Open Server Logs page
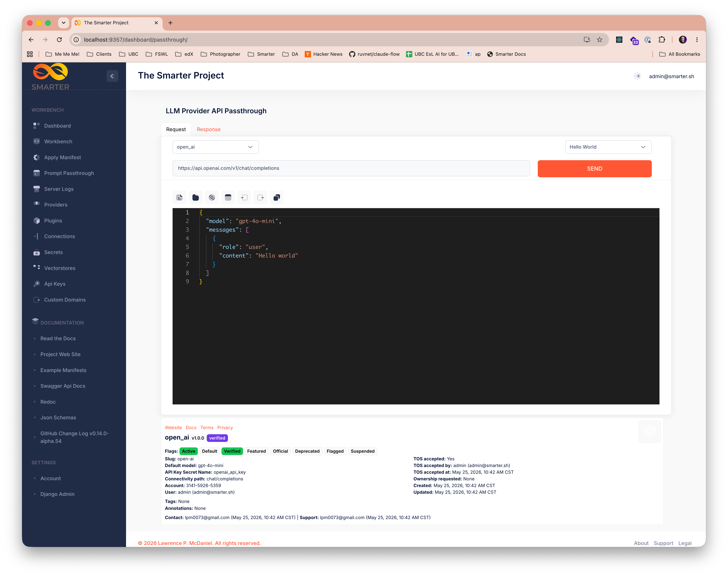Screen dimensions: 728x576 [x=59, y=189]
